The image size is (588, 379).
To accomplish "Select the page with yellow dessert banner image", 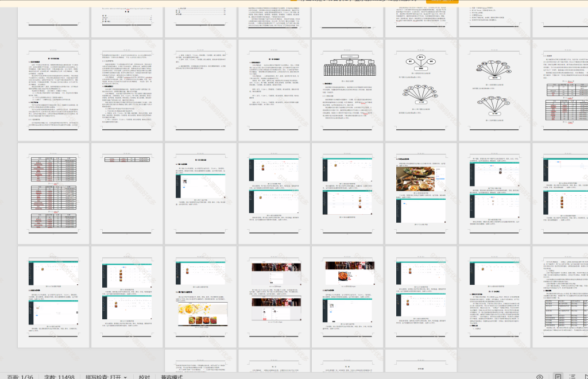I will [200, 297].
